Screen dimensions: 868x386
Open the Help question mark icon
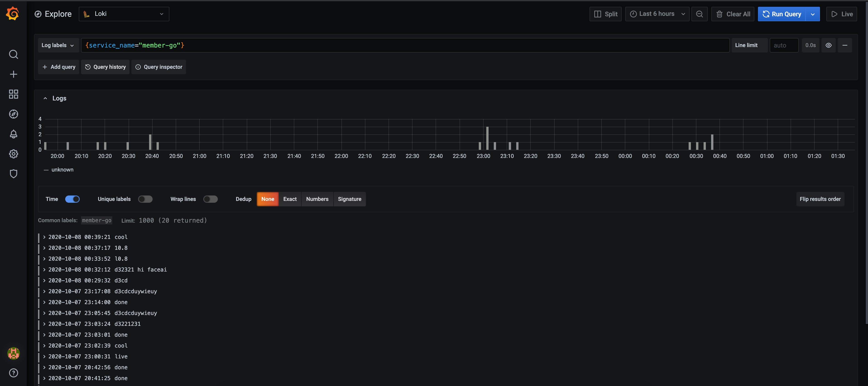click(14, 372)
